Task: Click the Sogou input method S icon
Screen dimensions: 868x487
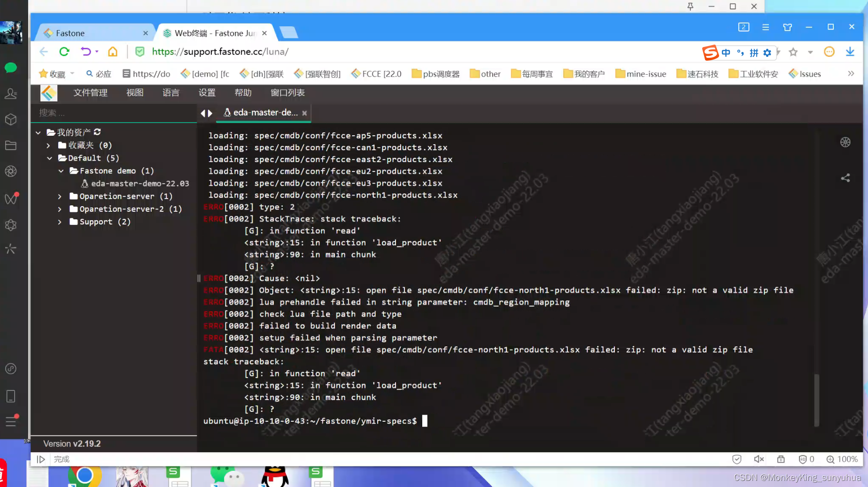Action: [710, 53]
